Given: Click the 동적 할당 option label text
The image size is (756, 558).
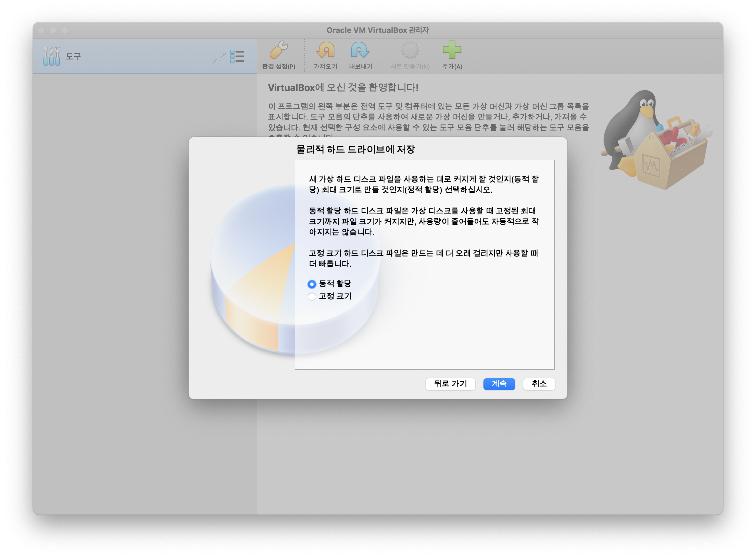Looking at the screenshot, I should click(x=335, y=284).
